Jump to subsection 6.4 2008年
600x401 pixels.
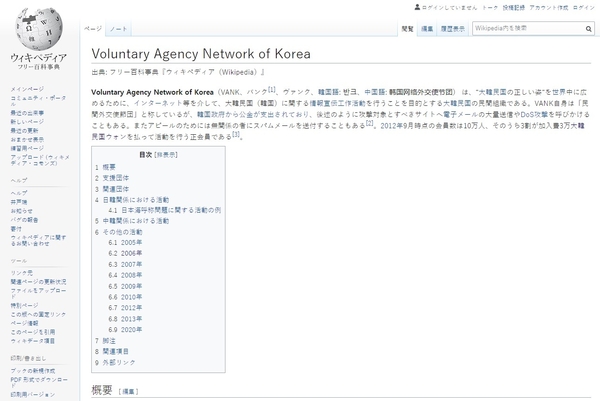125,275
